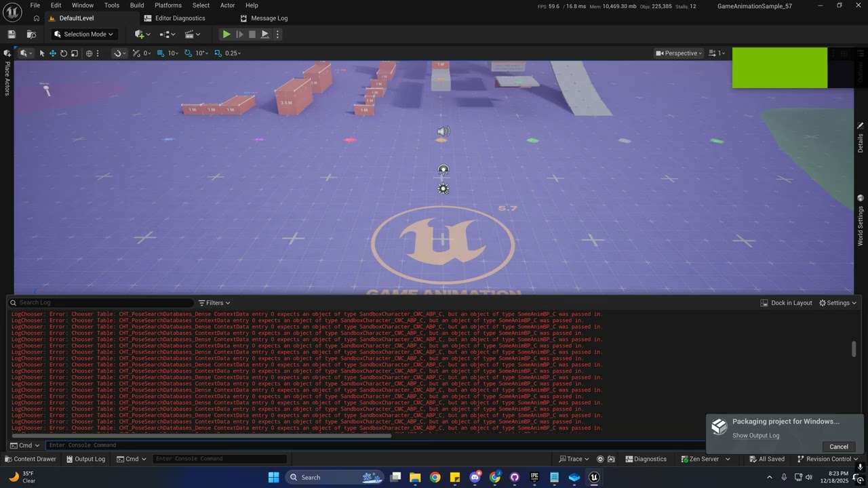Open the File menu

[35, 5]
